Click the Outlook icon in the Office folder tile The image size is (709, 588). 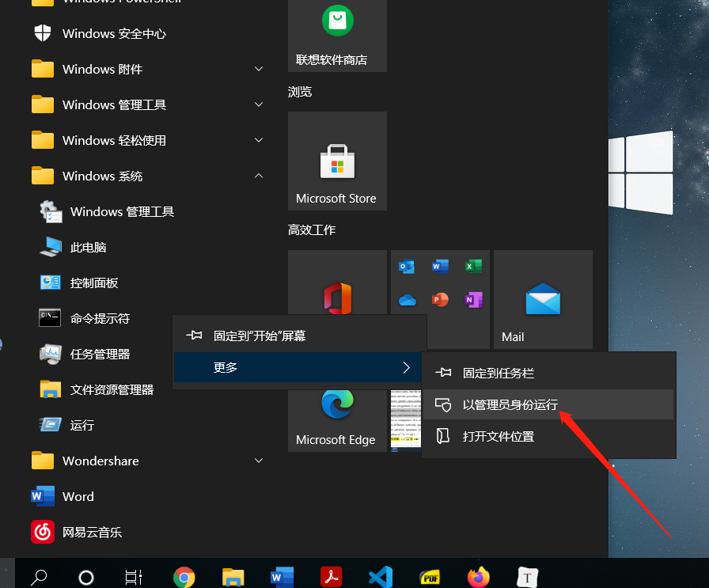407,267
